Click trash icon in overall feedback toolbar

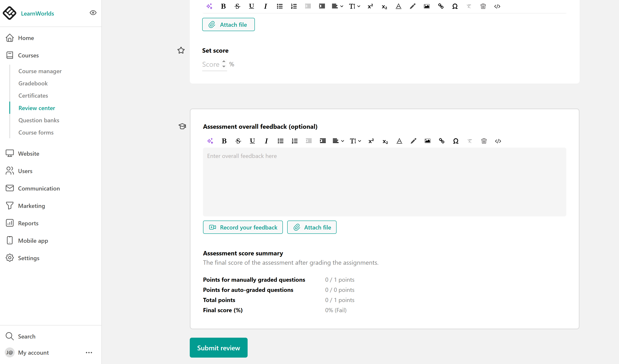point(484,141)
